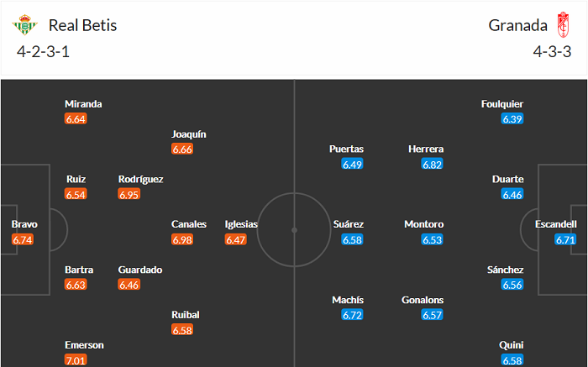Open the Real Betis team link
Screen dimensions: 588x367
coord(82,25)
